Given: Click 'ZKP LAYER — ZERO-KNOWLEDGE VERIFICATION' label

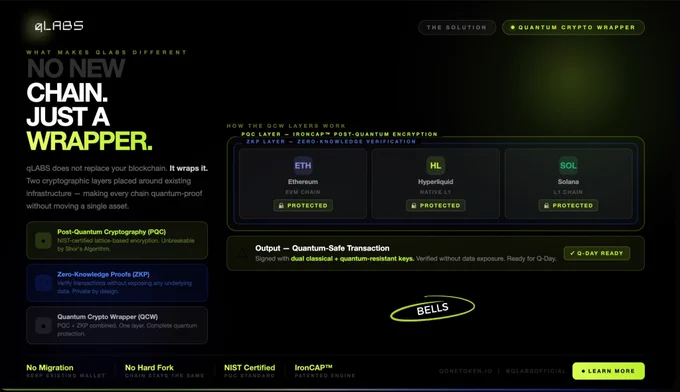Looking at the screenshot, I should tap(331, 141).
